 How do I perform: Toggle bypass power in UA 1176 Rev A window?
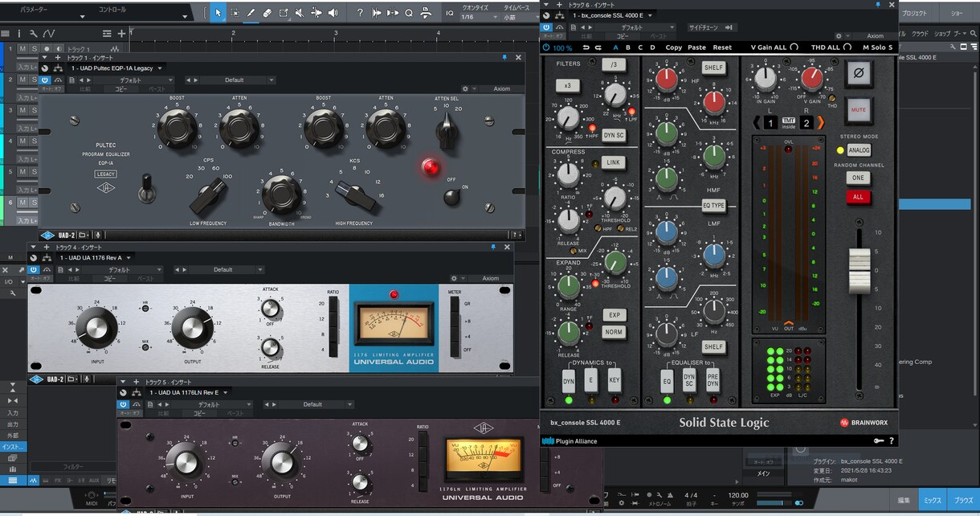[34, 270]
